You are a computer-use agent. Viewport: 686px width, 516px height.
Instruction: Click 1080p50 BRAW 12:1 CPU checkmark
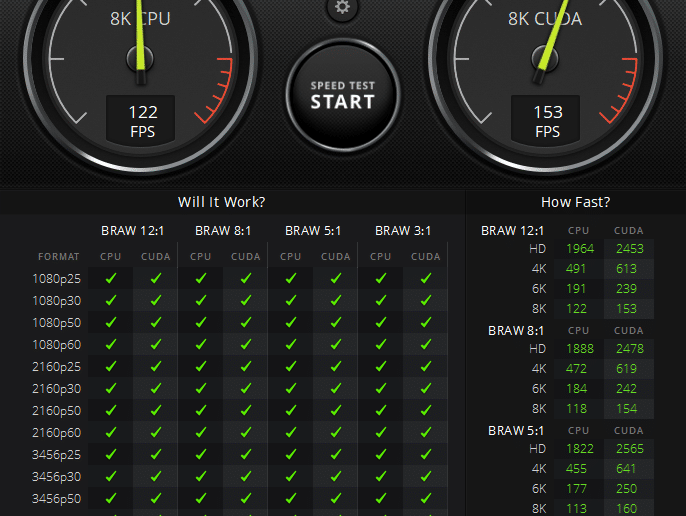pos(111,322)
